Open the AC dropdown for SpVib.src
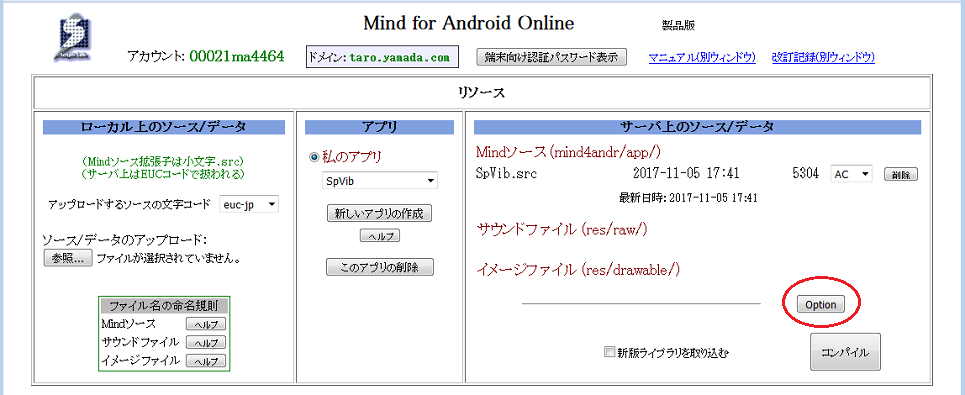The height and width of the screenshot is (395, 965). 851,174
